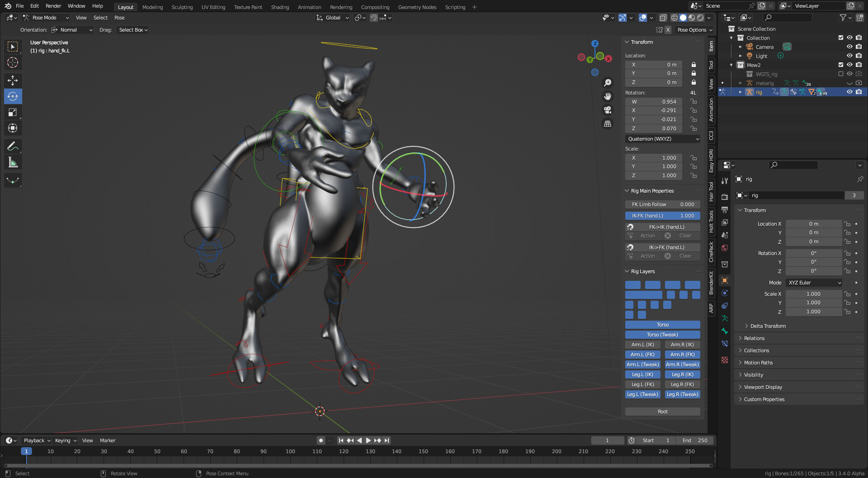This screenshot has width=868, height=478.
Task: Hide the Camera object in outliner
Action: 849,47
